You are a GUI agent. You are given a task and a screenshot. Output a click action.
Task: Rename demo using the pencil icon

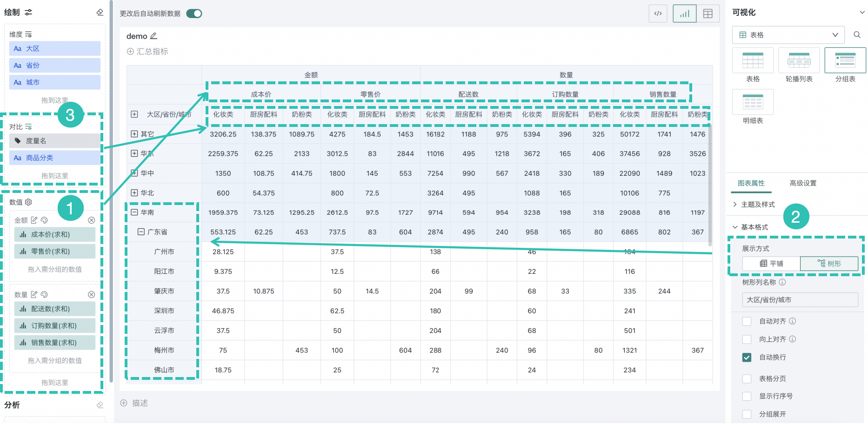click(154, 36)
